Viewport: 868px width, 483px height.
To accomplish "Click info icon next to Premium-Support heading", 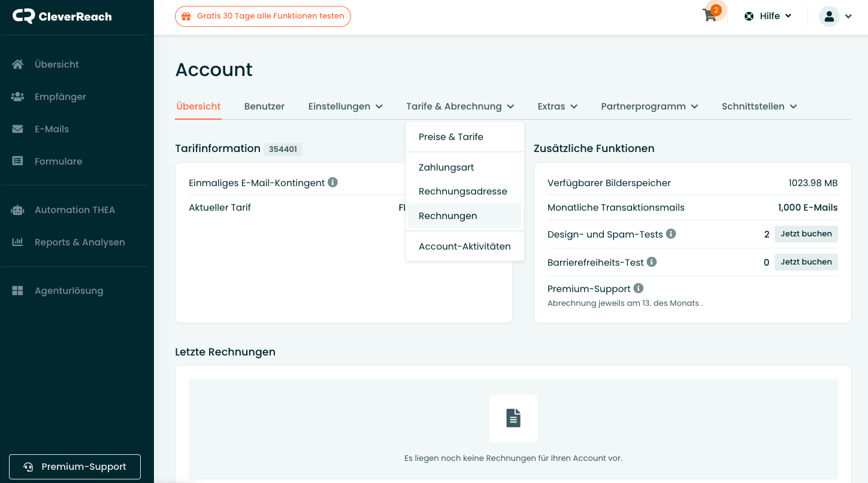I will point(639,288).
